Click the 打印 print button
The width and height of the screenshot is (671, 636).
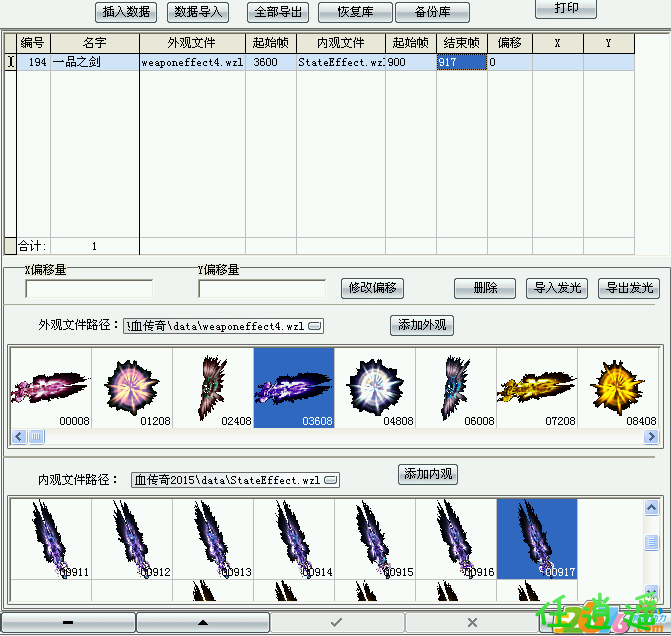(x=566, y=9)
